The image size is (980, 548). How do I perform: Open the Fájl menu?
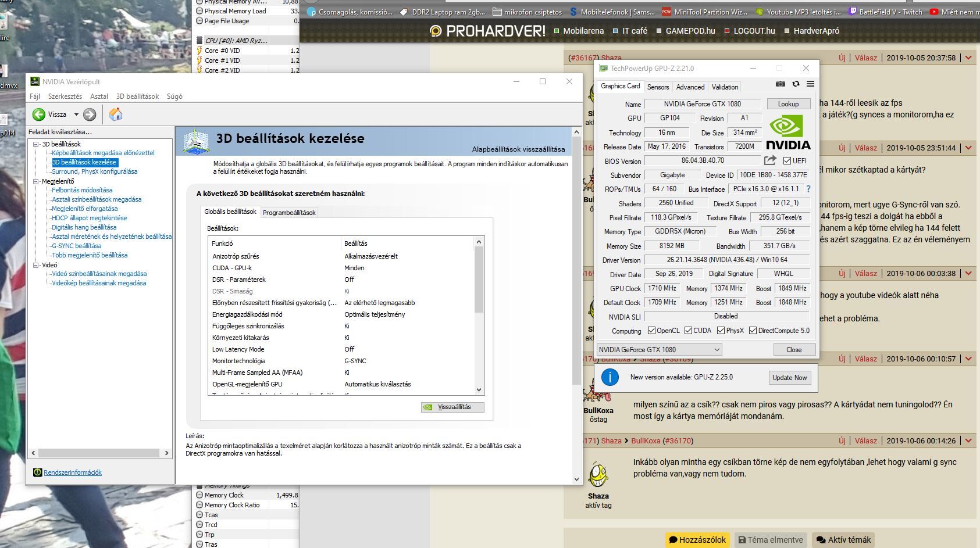pyautogui.click(x=35, y=96)
